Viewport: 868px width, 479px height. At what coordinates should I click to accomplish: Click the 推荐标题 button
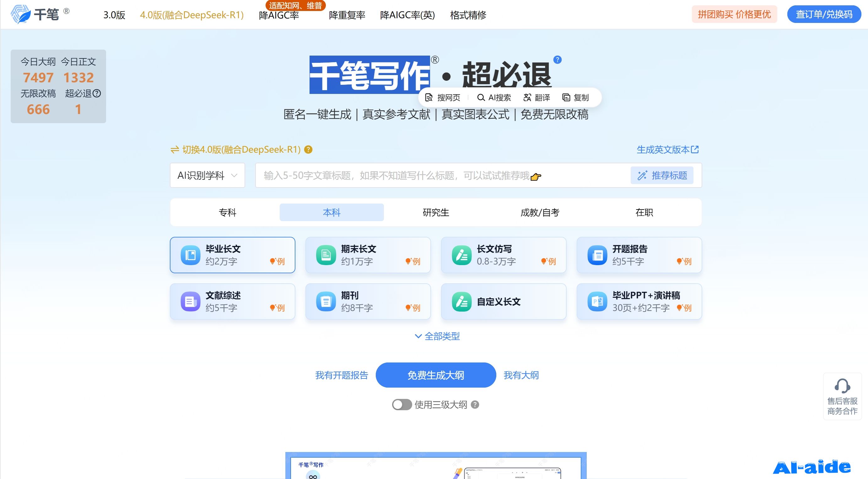(662, 175)
